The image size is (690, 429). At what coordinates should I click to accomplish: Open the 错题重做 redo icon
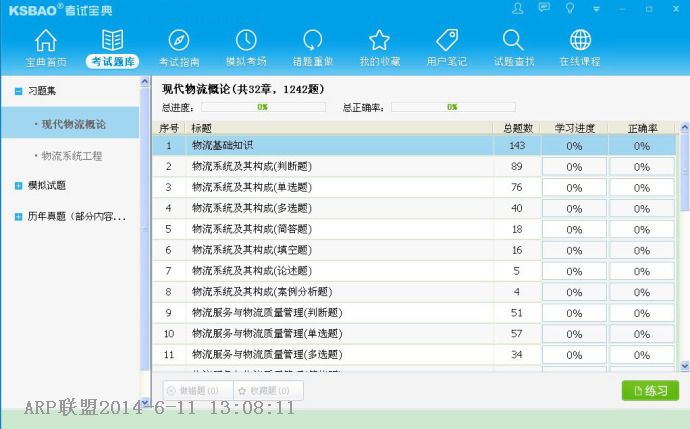pyautogui.click(x=313, y=40)
